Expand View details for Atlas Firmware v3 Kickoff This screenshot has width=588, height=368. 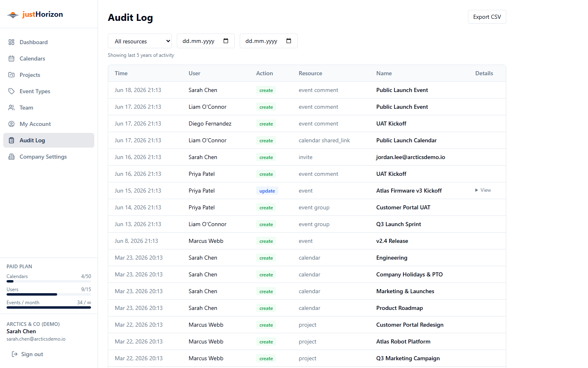(x=483, y=190)
